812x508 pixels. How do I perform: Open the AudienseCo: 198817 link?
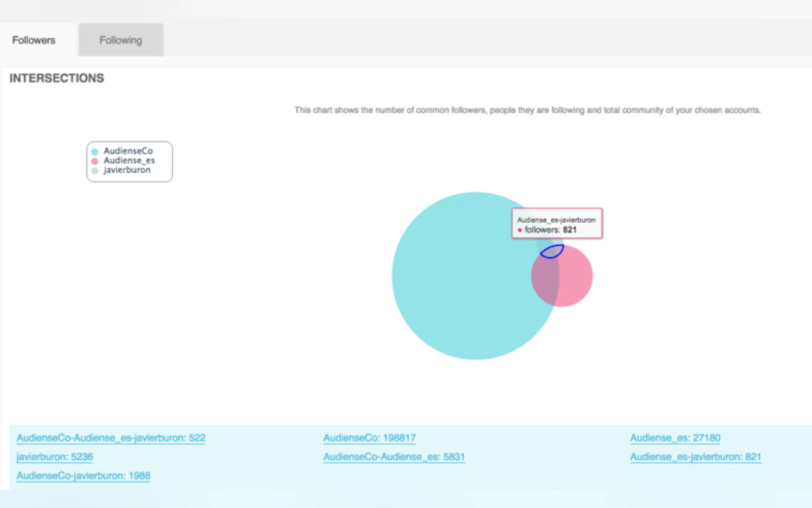click(369, 438)
